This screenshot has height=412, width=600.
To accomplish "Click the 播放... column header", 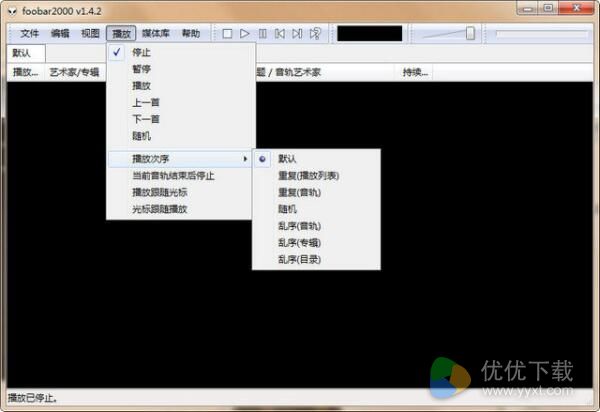I will point(26,72).
